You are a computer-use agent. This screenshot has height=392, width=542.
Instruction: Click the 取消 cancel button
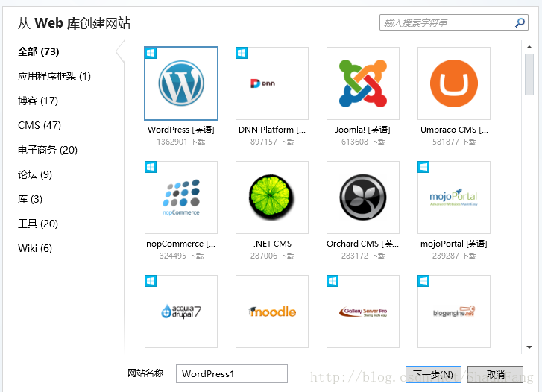(495, 374)
